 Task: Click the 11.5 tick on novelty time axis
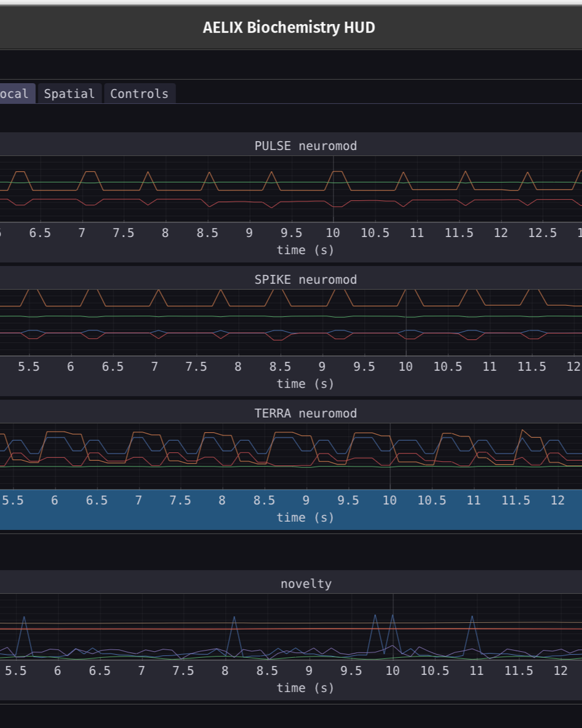(519, 671)
